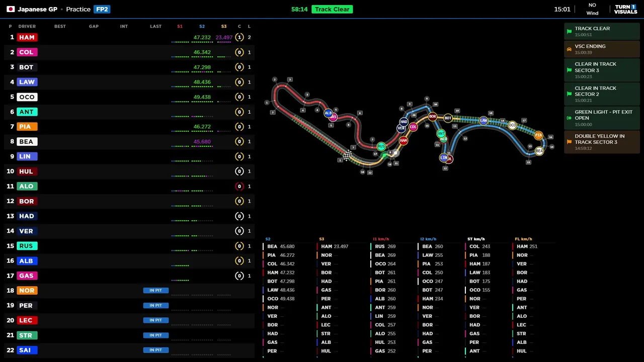Select the PIA car marker on track map
Viewport: 644px width, 362px height.
click(538, 135)
